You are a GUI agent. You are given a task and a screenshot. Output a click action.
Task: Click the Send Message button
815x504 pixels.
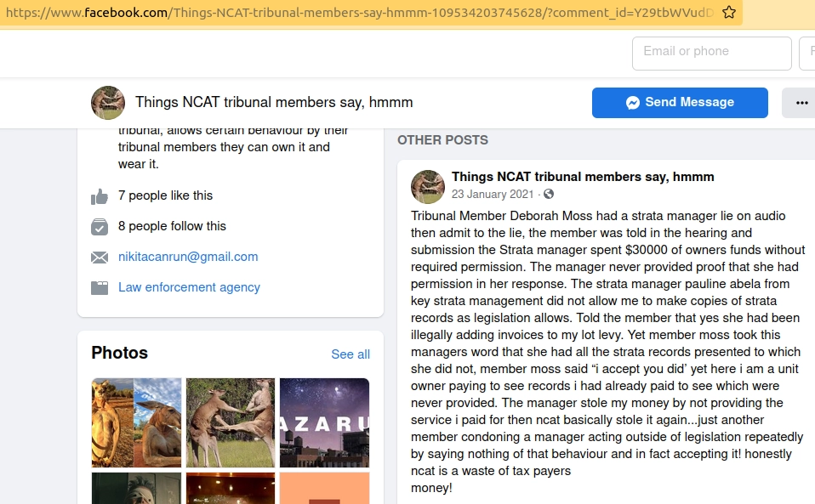point(680,103)
